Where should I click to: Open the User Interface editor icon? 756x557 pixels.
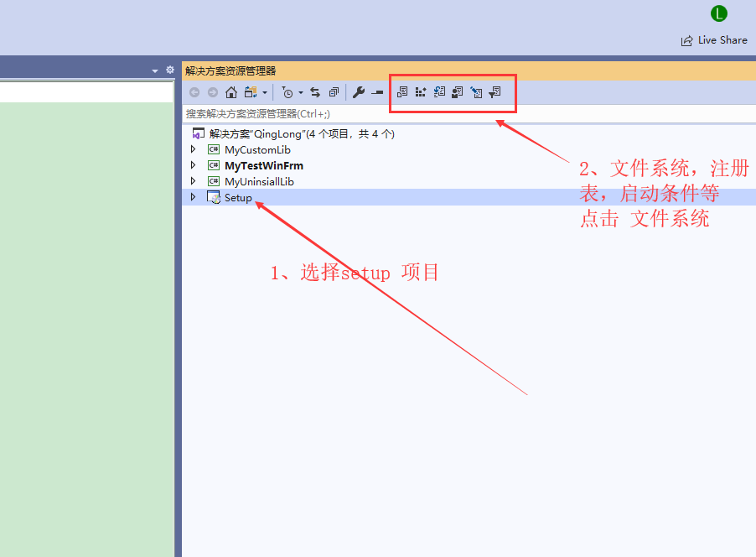click(458, 91)
